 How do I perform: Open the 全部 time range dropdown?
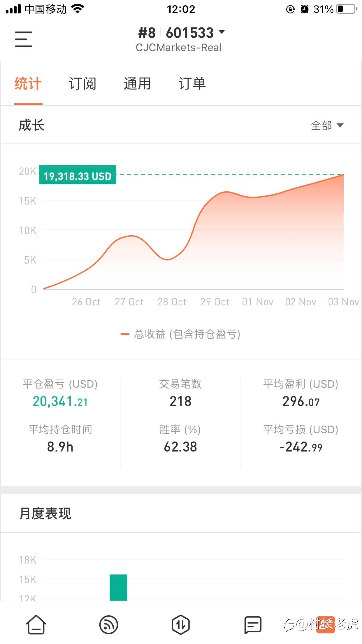tap(327, 126)
